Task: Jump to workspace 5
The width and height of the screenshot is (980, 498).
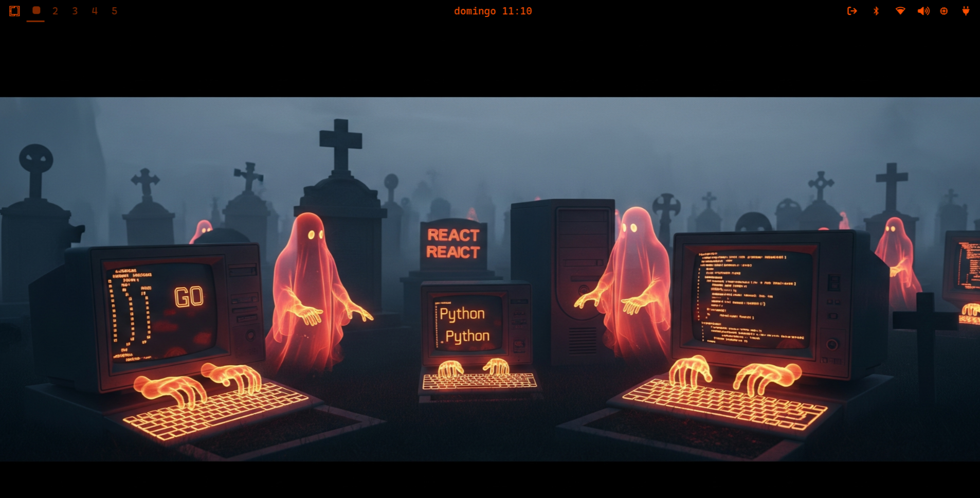Action: (114, 11)
